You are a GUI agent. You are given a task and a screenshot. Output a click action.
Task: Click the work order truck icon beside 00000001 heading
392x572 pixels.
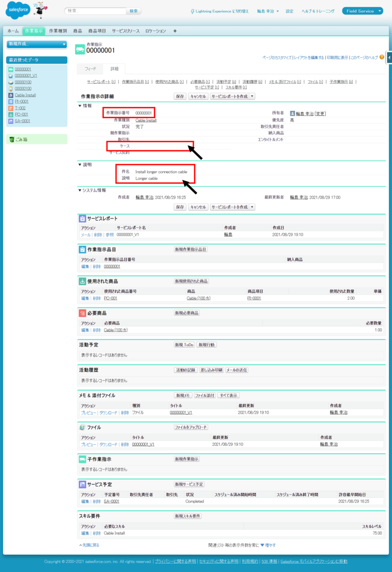tap(80, 49)
